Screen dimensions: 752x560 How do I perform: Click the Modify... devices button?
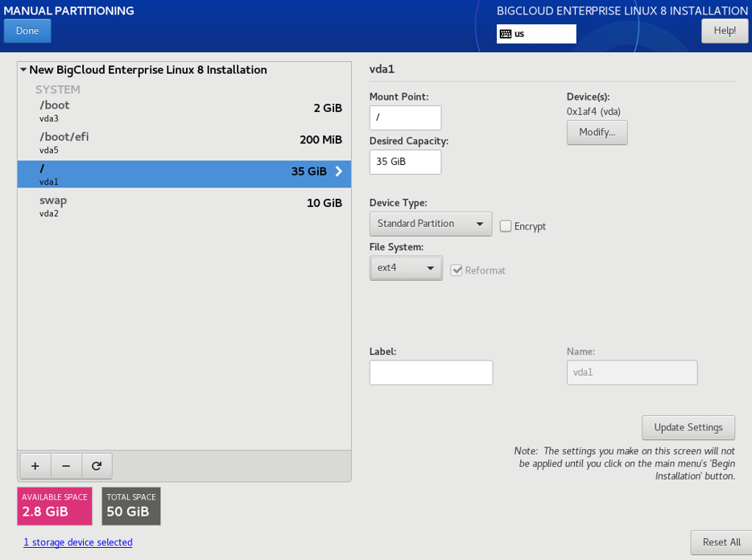coord(597,132)
